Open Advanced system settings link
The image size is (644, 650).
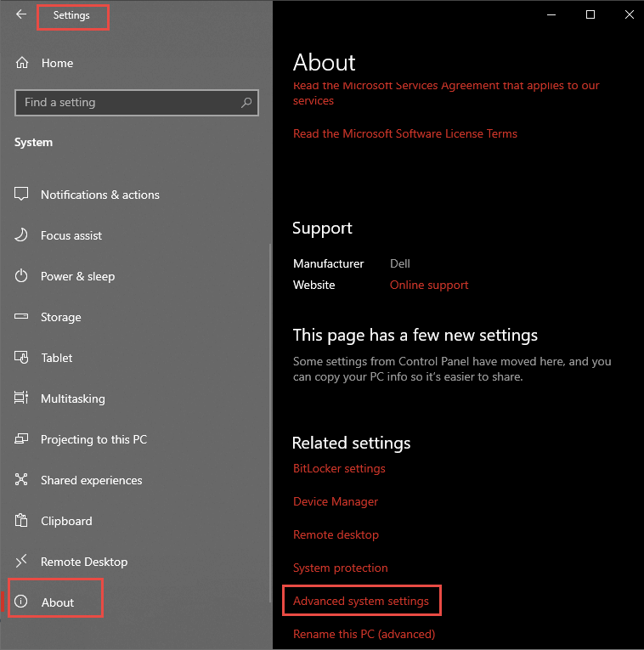tap(361, 601)
